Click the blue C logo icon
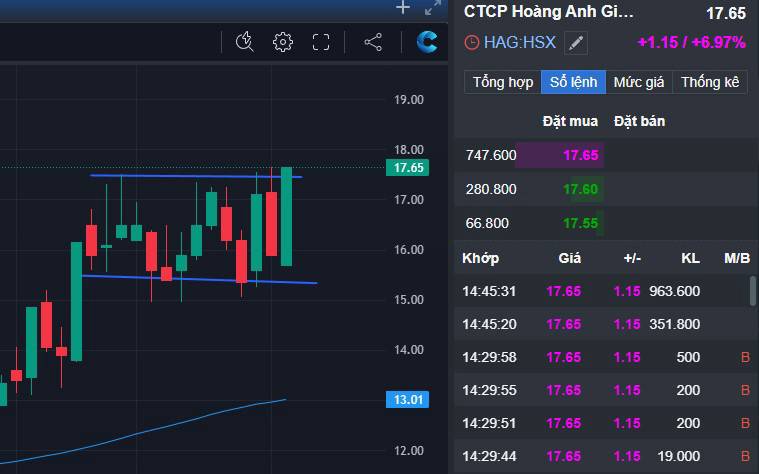 pyautogui.click(x=428, y=42)
